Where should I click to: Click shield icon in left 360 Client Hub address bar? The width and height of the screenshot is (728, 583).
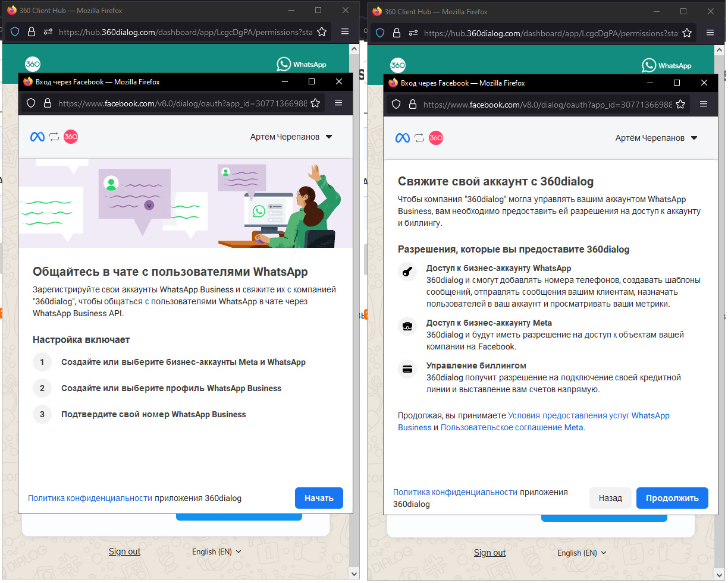tap(15, 32)
